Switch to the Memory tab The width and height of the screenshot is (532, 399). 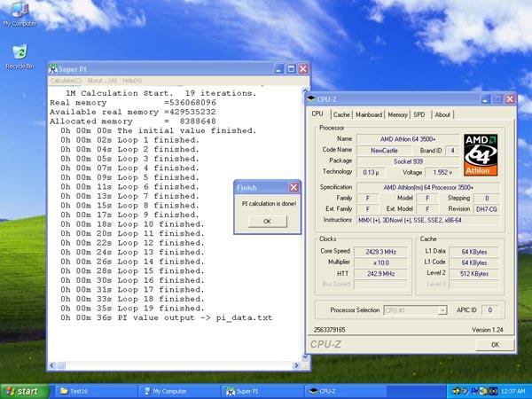pos(397,114)
